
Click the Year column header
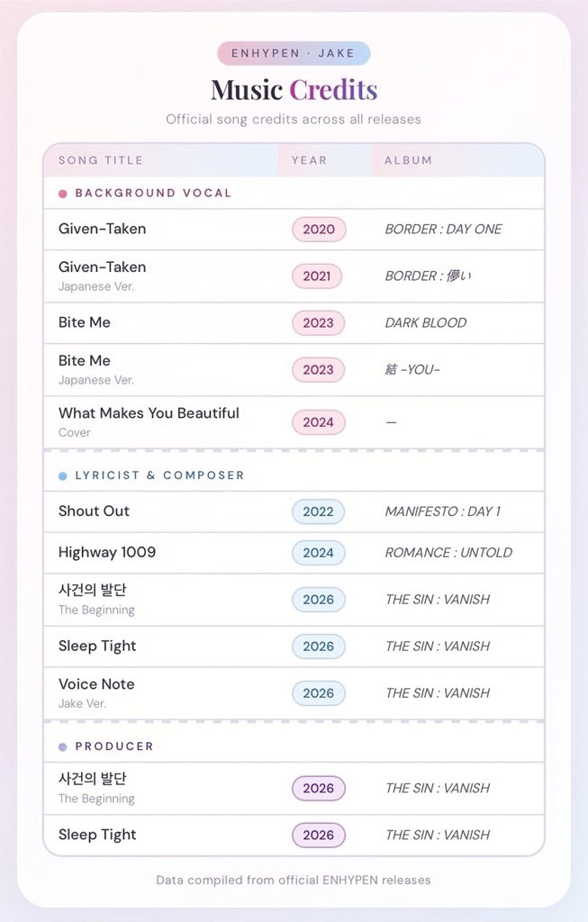pyautogui.click(x=309, y=160)
